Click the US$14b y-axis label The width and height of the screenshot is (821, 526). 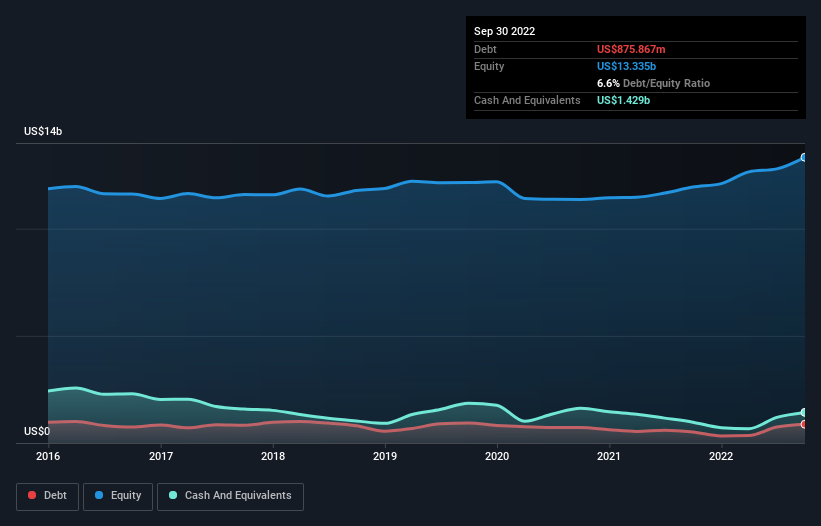[43, 131]
